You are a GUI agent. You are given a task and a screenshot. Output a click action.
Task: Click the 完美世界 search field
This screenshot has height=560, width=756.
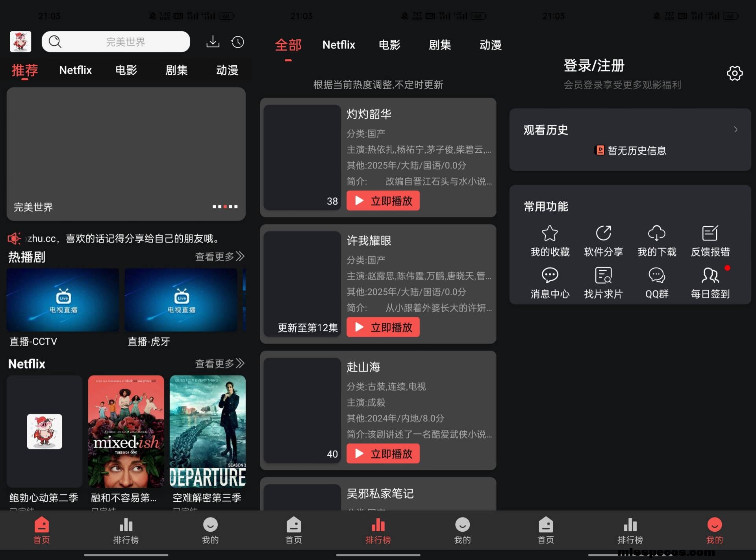click(125, 42)
